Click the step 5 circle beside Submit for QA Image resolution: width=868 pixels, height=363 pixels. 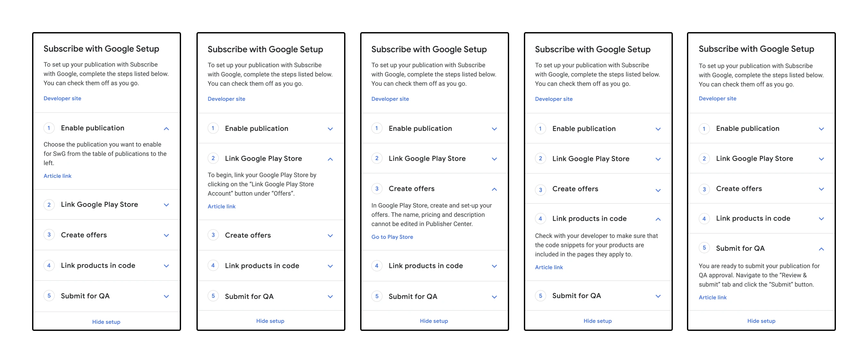pyautogui.click(x=49, y=296)
